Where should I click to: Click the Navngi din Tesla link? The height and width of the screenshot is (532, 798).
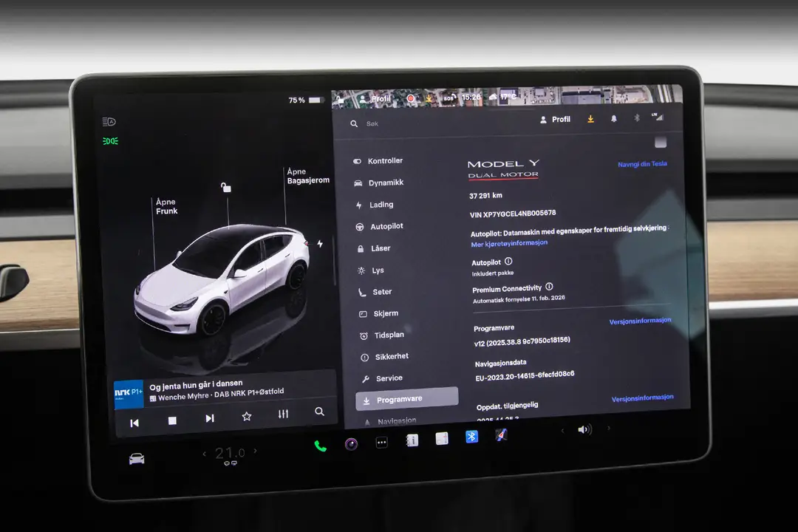tap(642, 164)
